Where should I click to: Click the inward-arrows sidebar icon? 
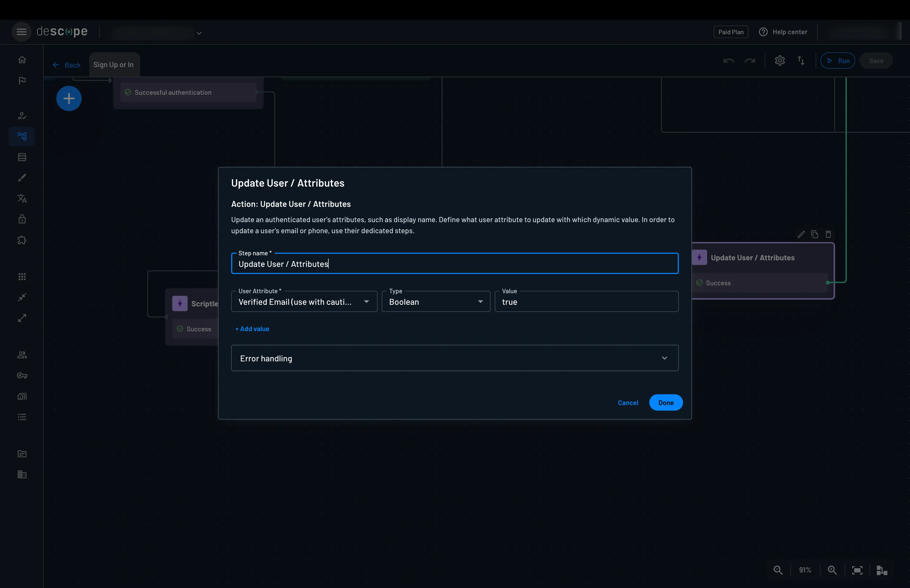point(22,297)
